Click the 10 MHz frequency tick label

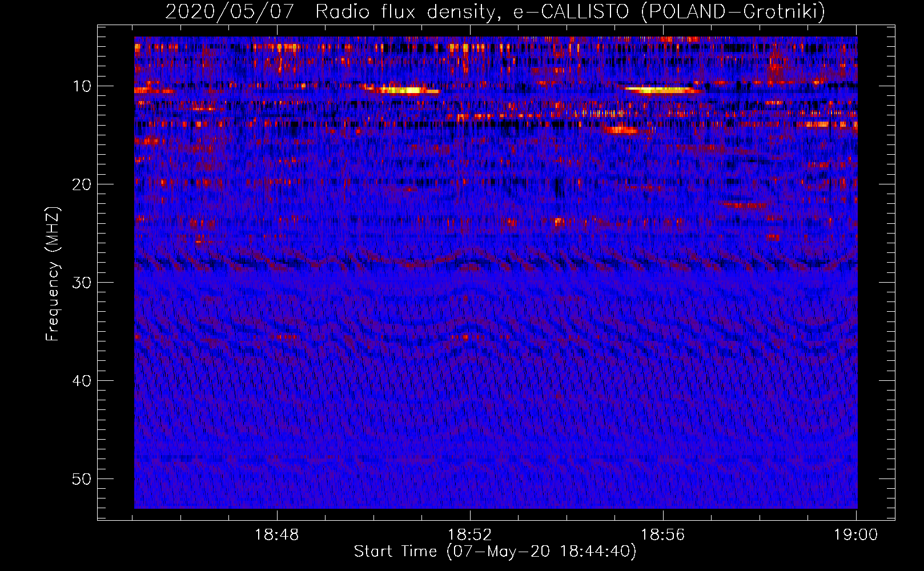coord(82,86)
